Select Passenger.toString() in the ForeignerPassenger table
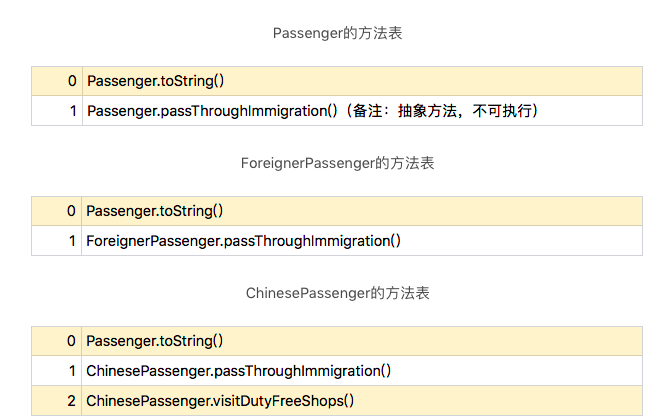 pos(154,210)
